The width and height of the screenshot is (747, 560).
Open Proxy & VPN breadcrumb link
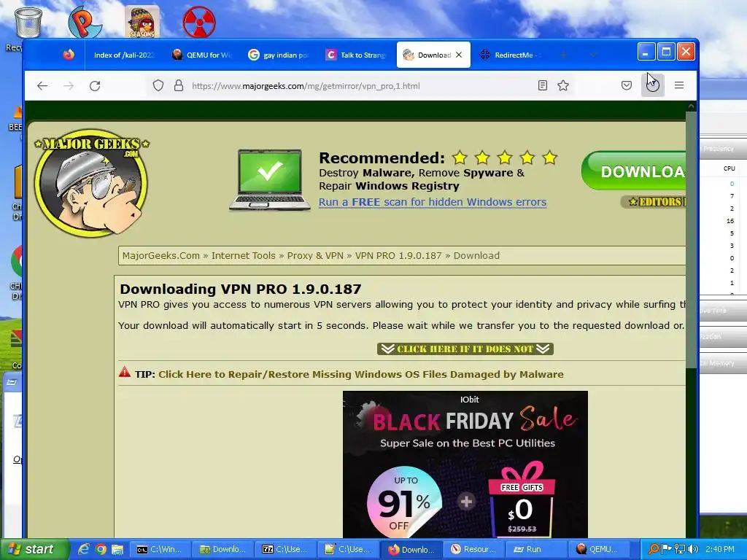coord(315,256)
